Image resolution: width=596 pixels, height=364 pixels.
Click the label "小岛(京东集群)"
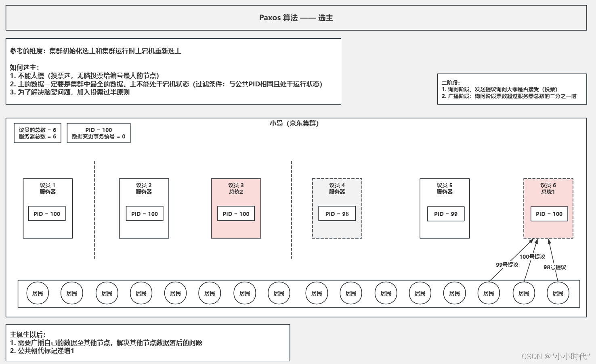(x=294, y=123)
